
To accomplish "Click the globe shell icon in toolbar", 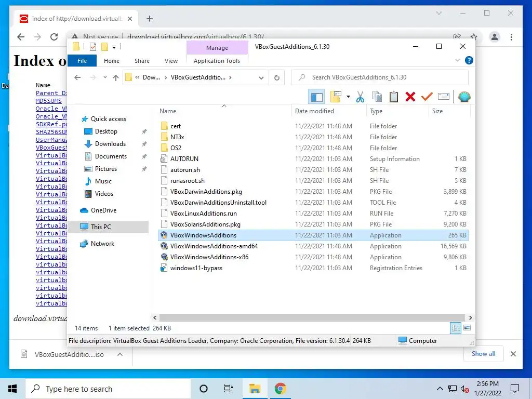I will click(464, 97).
